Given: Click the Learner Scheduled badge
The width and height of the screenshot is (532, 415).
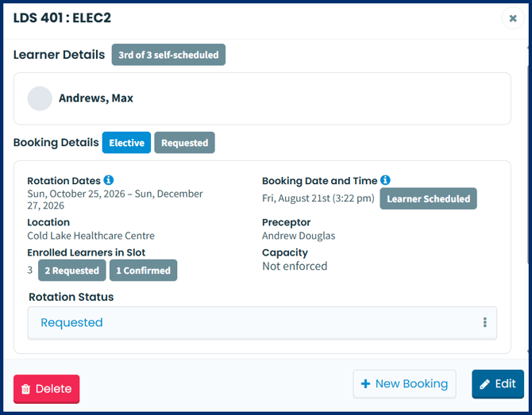Looking at the screenshot, I should click(428, 198).
